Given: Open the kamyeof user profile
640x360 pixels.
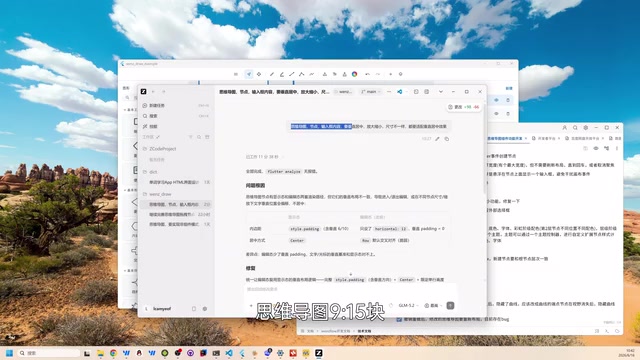Looking at the screenshot, I should coord(158,309).
